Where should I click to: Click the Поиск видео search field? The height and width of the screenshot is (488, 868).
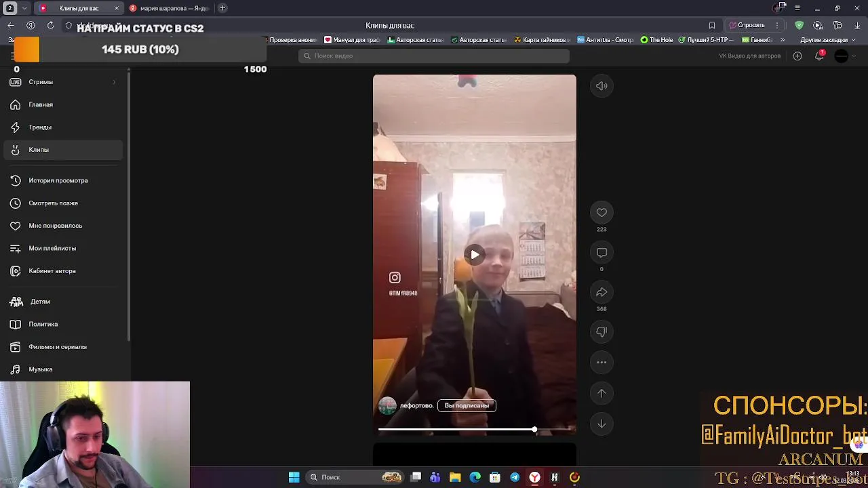click(434, 56)
